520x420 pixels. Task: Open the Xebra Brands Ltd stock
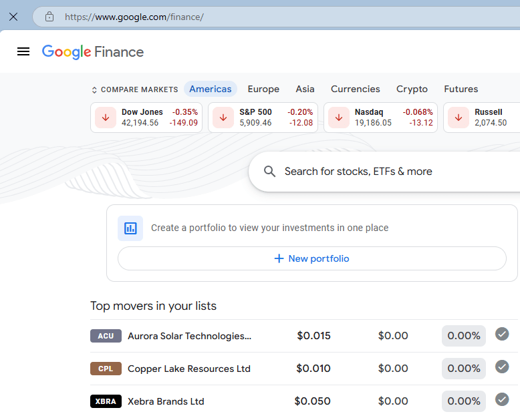pos(166,401)
